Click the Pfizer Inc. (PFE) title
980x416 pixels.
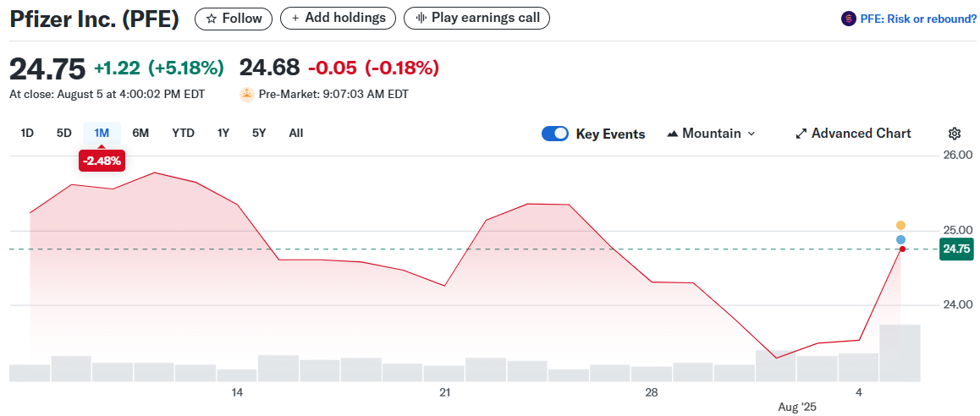95,19
